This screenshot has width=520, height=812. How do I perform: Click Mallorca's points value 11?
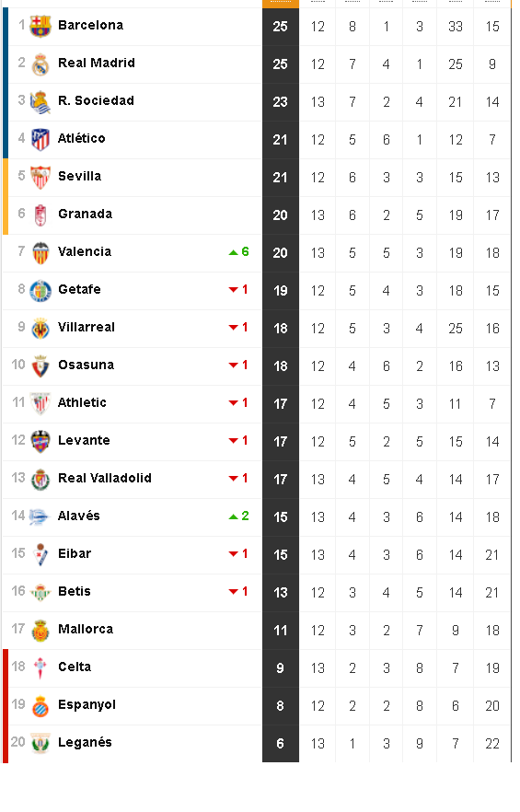[x=281, y=631]
